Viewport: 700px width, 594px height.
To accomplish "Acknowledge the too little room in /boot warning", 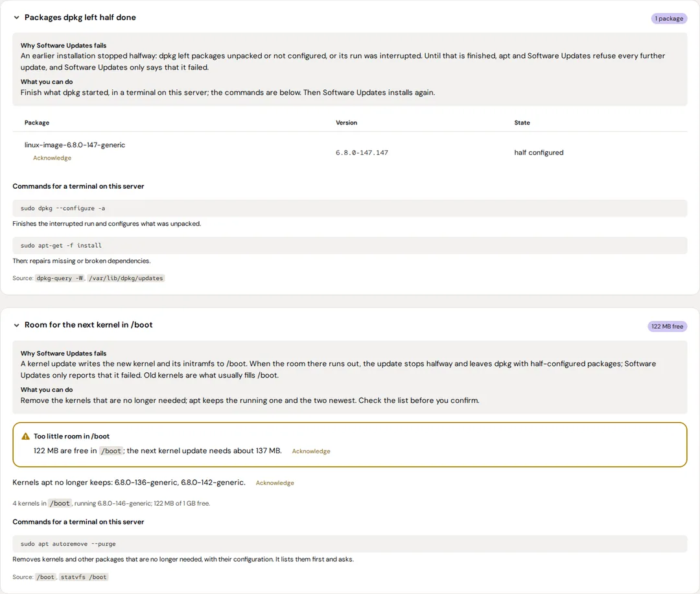I will 311,451.
